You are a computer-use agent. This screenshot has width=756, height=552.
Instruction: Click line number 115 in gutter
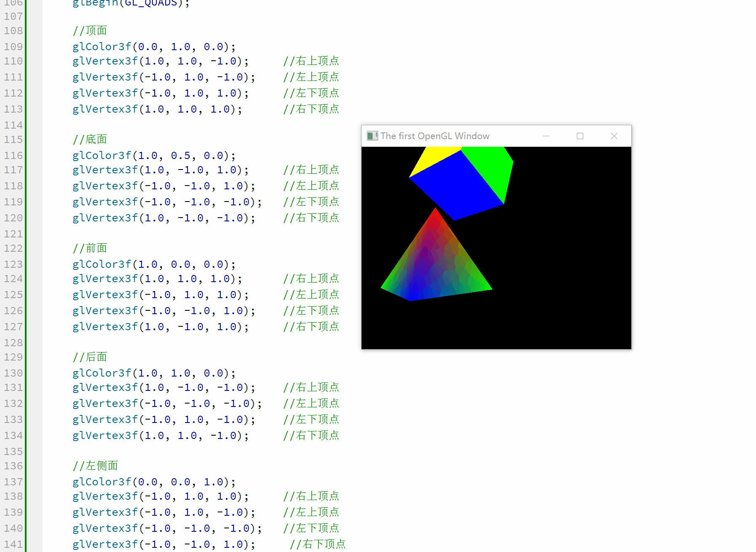pos(13,140)
